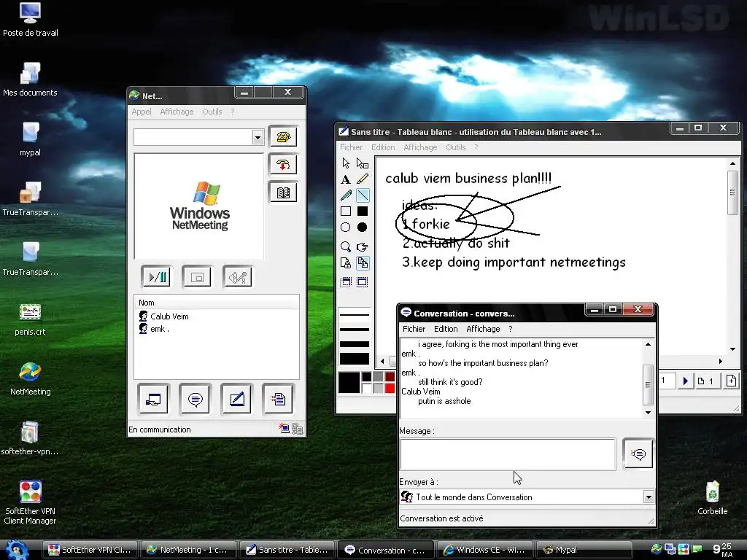
Task: Open the SoftEther VPN Client Manager desktop icon
Action: [30, 503]
